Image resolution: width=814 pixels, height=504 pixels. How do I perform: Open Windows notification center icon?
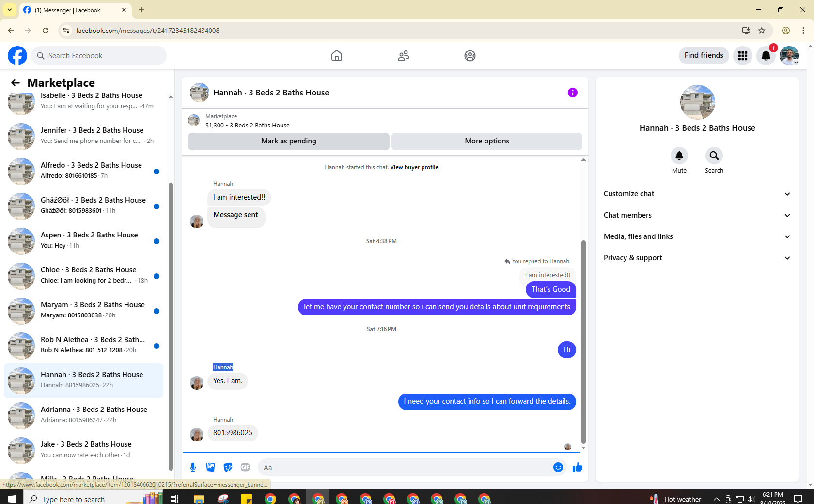(798, 498)
